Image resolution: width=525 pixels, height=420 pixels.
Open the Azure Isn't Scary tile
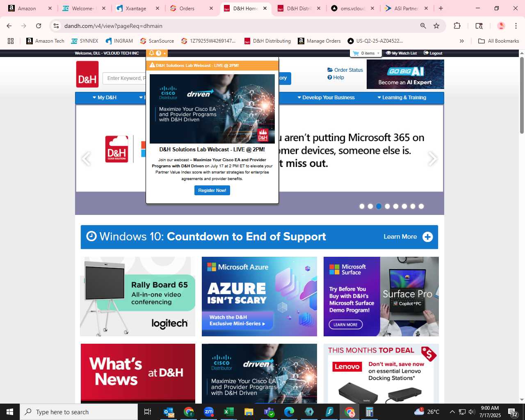tap(259, 297)
